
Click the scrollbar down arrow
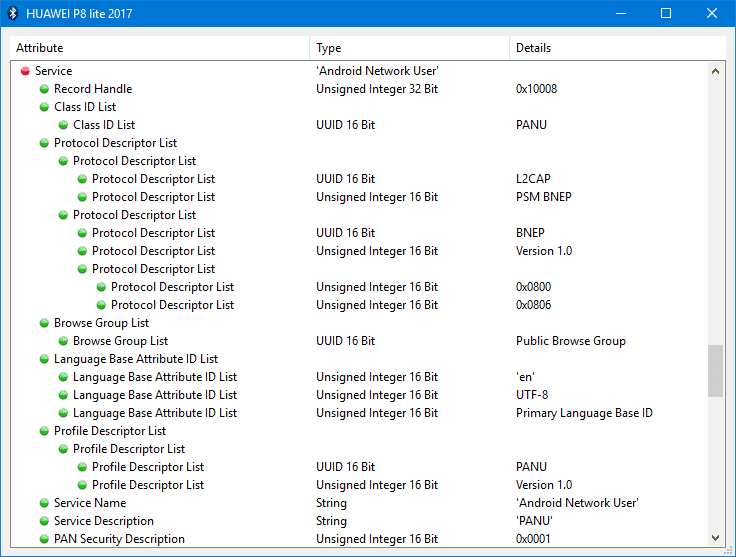pyautogui.click(x=715, y=538)
